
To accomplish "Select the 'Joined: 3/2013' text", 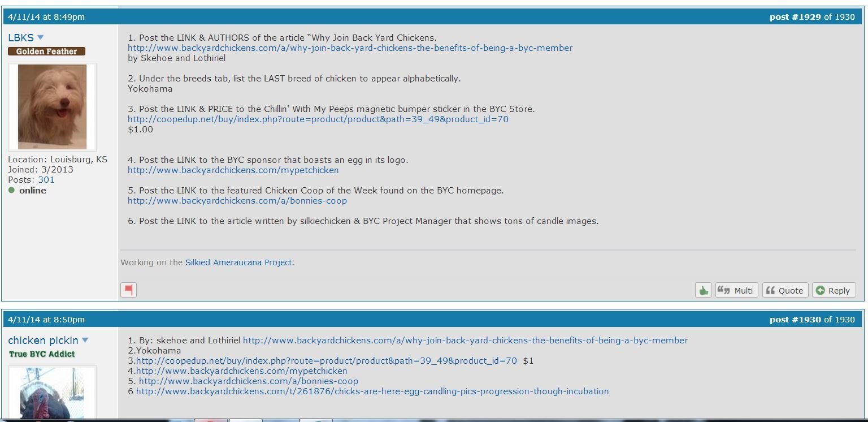I will point(41,170).
